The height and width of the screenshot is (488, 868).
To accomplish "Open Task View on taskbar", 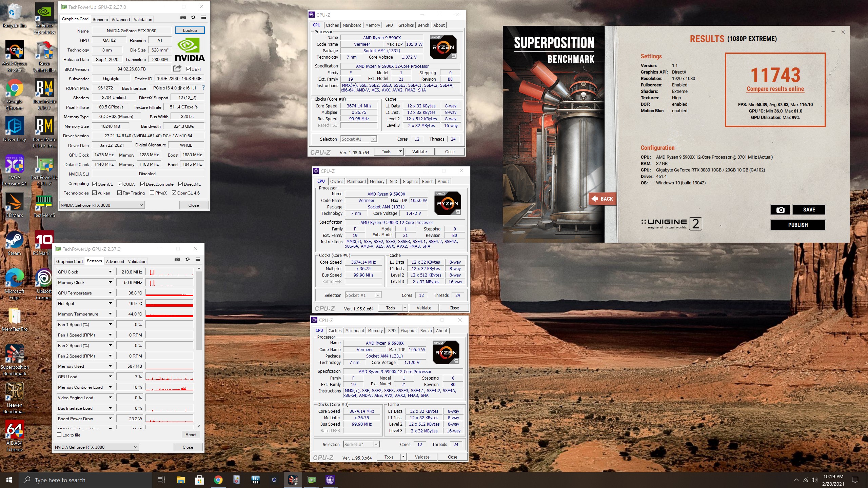I will pos(161,480).
